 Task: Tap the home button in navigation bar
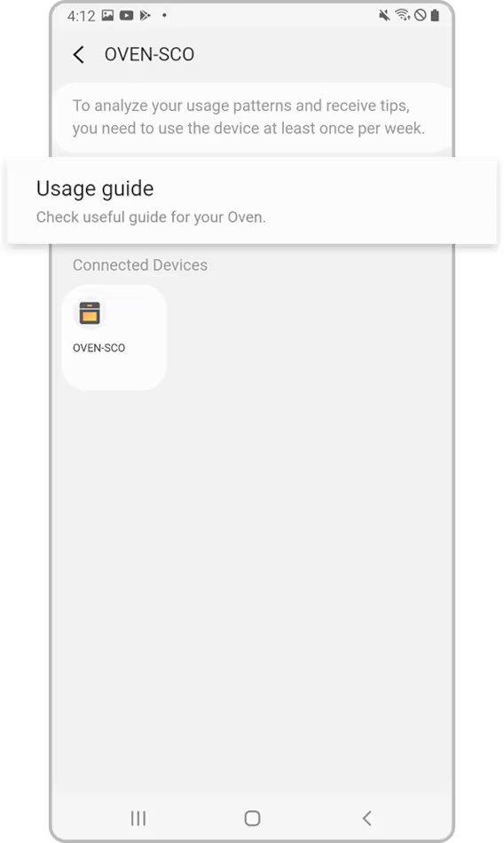click(252, 818)
